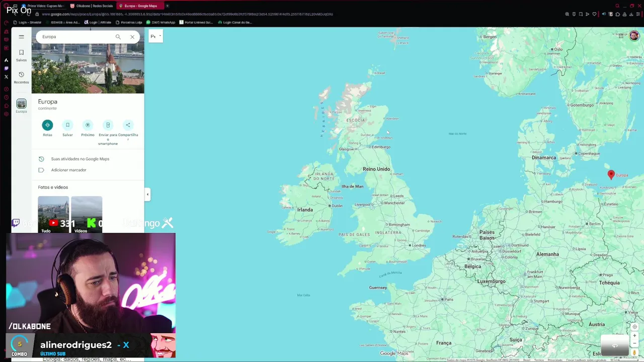This screenshot has height=362, width=644.
Task: Open the map layer dropdown chip
Action: (155, 36)
